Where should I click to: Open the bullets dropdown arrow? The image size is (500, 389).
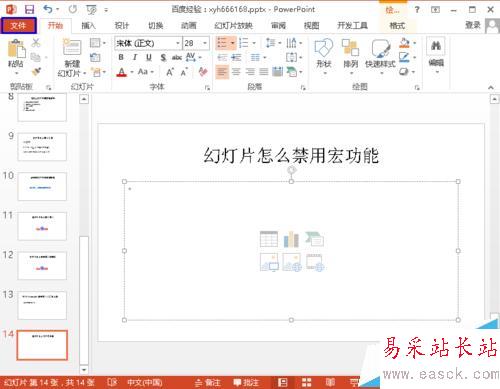[x=233, y=43]
